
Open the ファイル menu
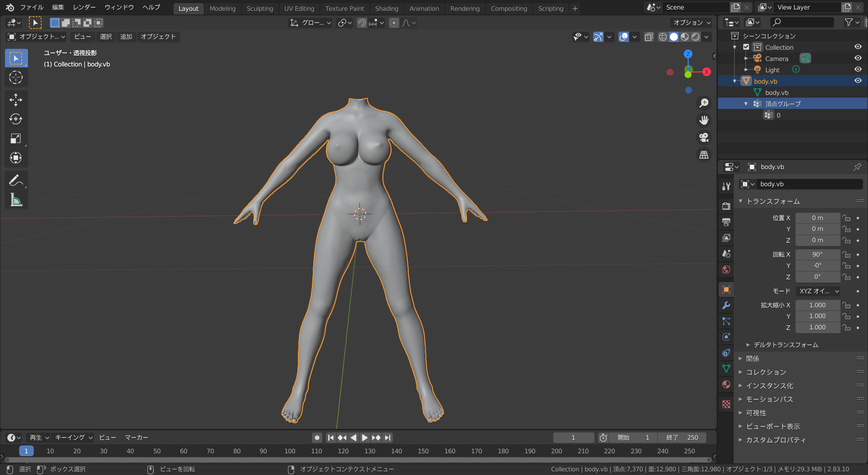[32, 7]
